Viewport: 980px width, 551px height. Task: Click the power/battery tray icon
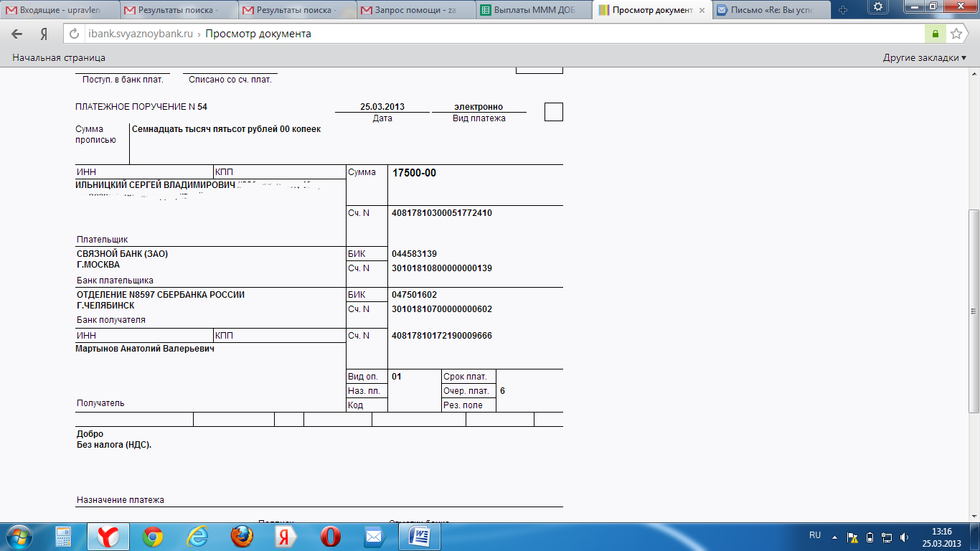870,537
